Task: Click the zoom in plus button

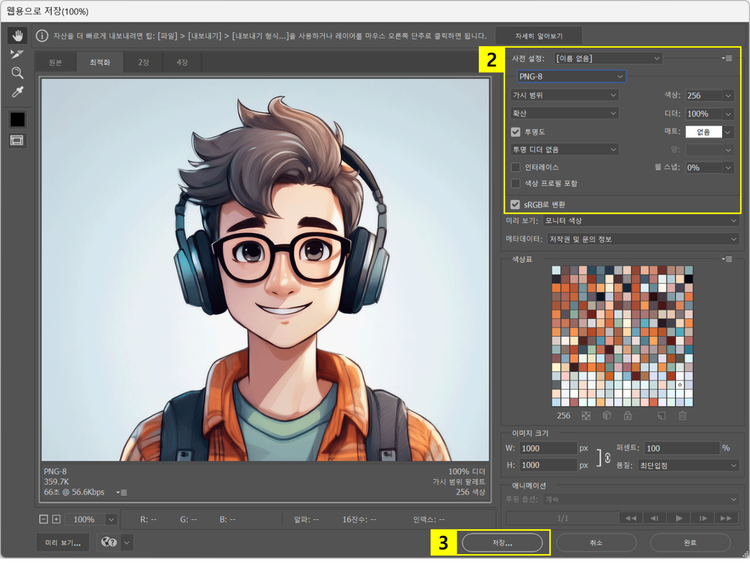Action: coord(56,519)
